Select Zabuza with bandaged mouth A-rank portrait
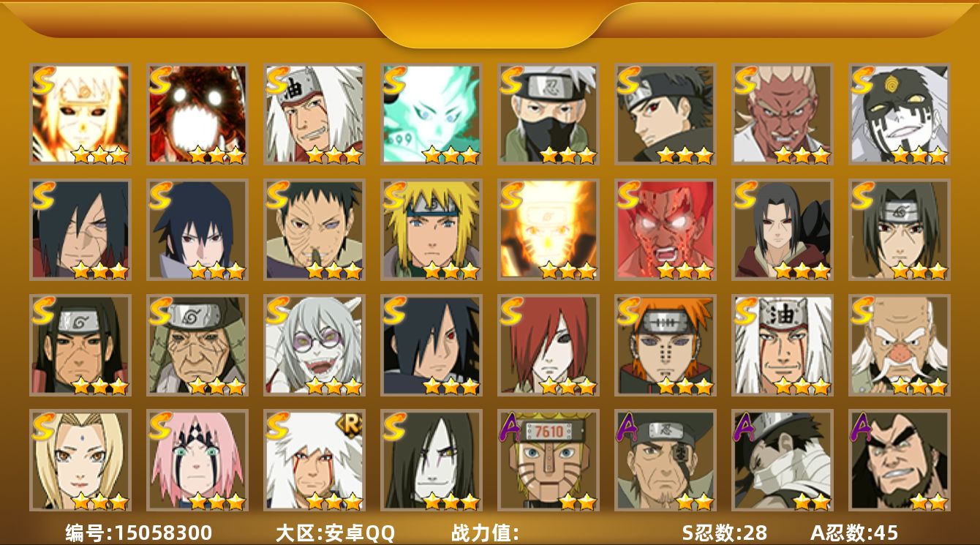Image resolution: width=980 pixels, height=545 pixels. (783, 460)
